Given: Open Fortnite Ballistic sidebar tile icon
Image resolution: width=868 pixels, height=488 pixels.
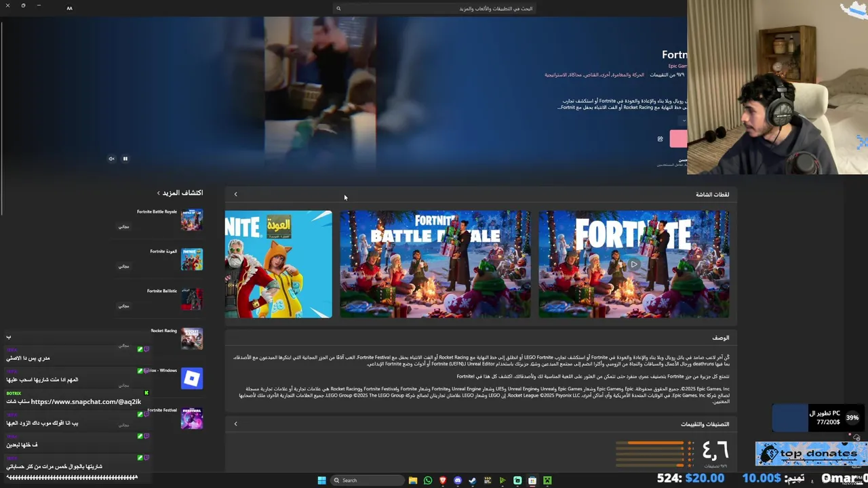Looking at the screenshot, I should coord(192,299).
